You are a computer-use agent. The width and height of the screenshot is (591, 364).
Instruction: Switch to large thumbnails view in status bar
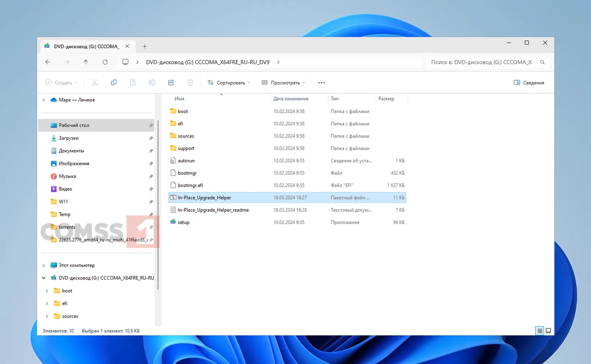[x=548, y=331]
